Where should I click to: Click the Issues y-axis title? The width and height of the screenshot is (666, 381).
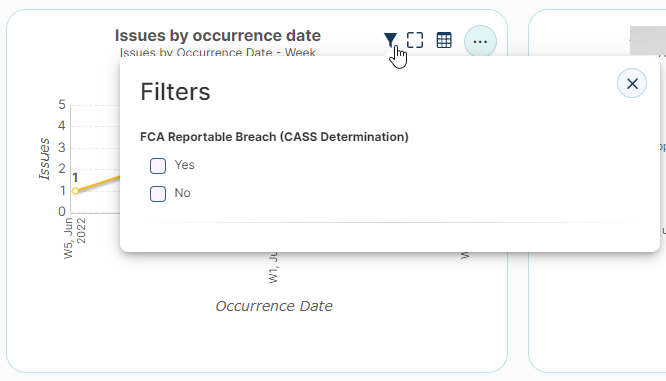coord(44,159)
